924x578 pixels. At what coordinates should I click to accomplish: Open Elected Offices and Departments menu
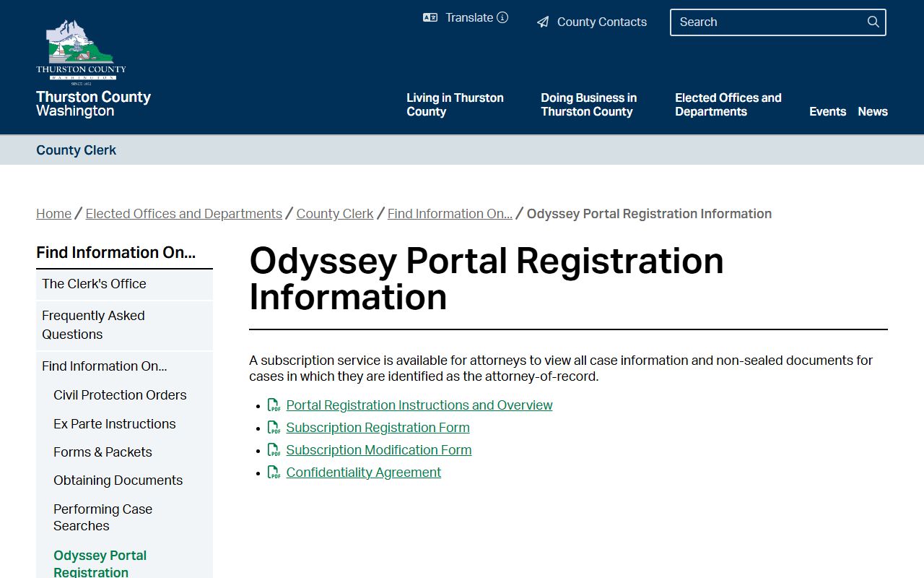pos(728,105)
